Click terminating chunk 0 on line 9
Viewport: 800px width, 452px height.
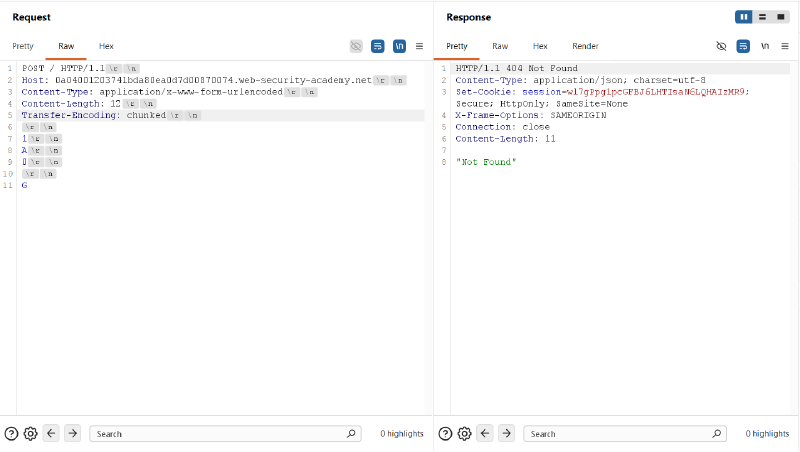[x=24, y=162]
